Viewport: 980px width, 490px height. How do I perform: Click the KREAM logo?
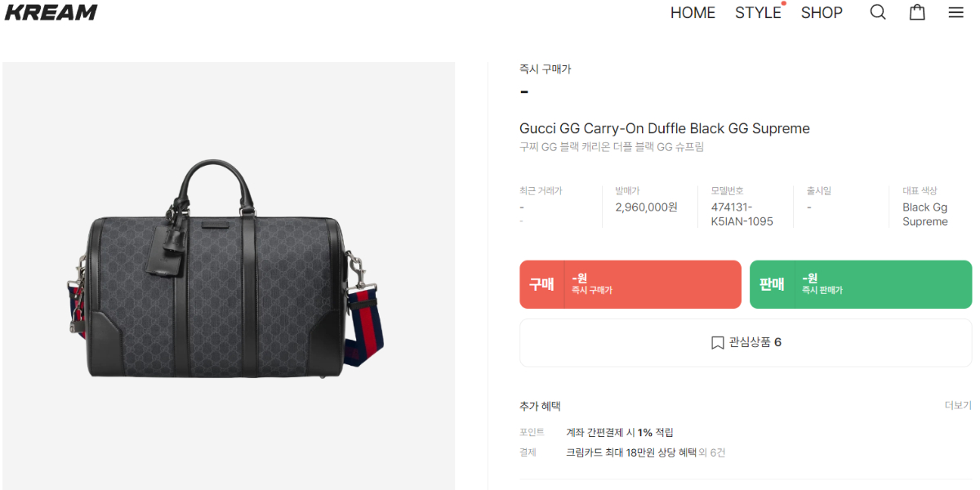tap(51, 12)
